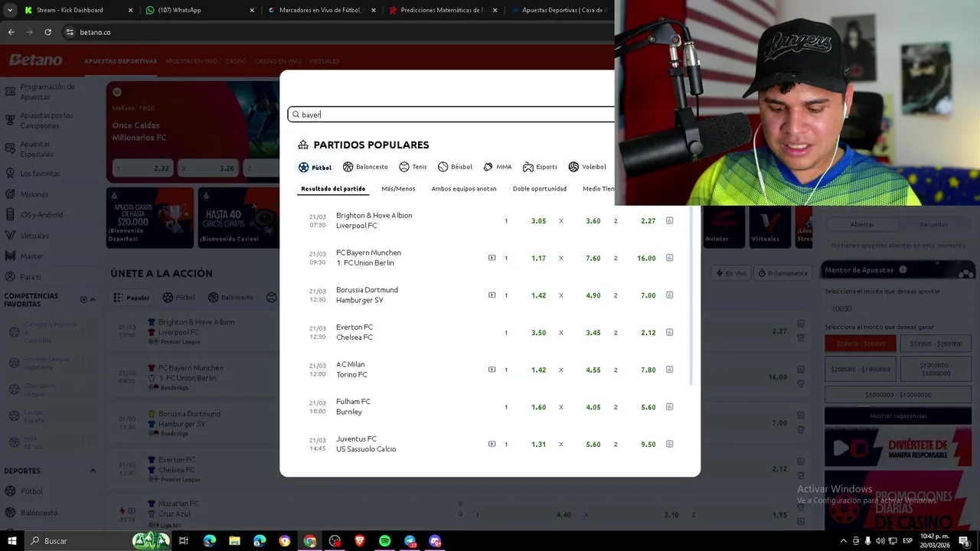
Task: Select the Fútbol sport filter in popup
Action: pos(315,167)
